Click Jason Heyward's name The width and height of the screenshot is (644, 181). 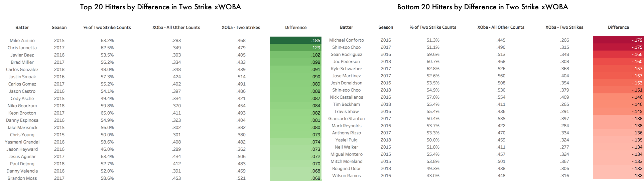[x=22, y=149]
